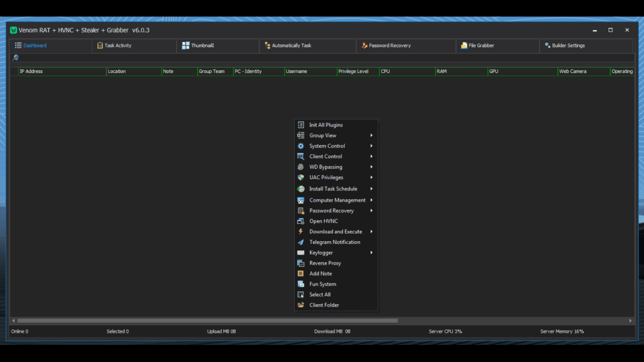Click the RAM column header
644x362 pixels.
(461, 72)
